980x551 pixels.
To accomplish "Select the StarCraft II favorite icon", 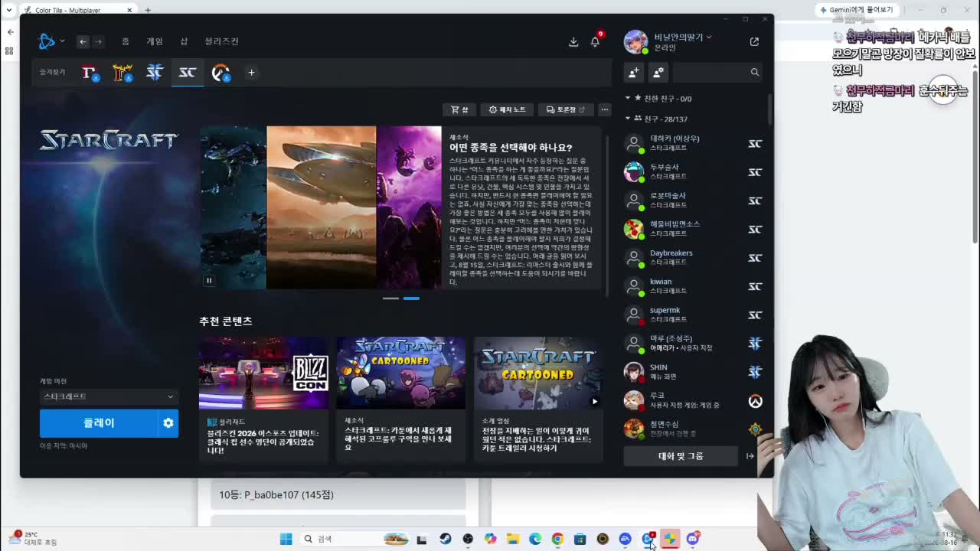I will coord(155,73).
